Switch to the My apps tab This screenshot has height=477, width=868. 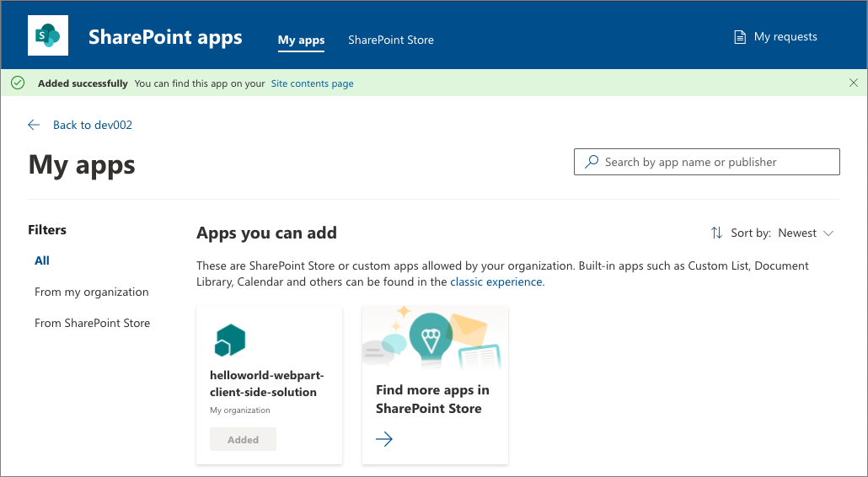[x=301, y=40]
